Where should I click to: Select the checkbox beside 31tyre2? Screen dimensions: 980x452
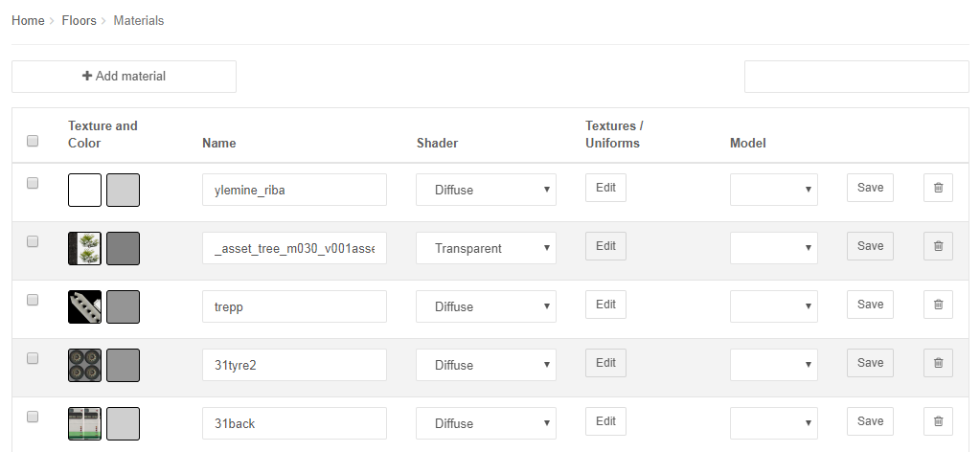pos(33,358)
